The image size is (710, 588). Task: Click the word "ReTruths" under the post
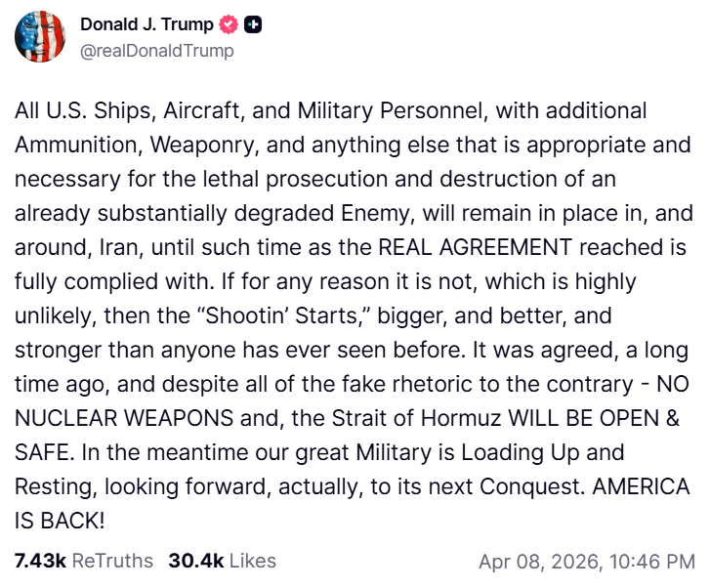[x=113, y=561]
